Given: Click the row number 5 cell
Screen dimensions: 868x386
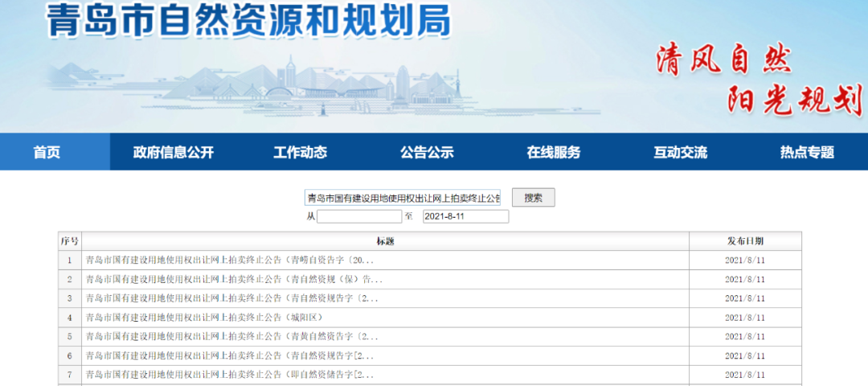Looking at the screenshot, I should click(70, 337).
